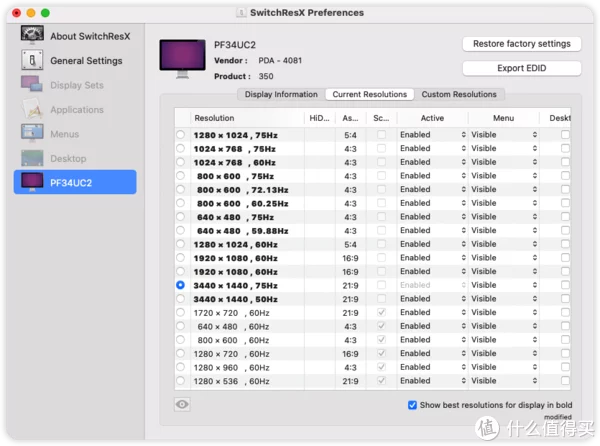600x446 pixels.
Task: Click the document proxy icon in title bar
Action: coord(241,13)
